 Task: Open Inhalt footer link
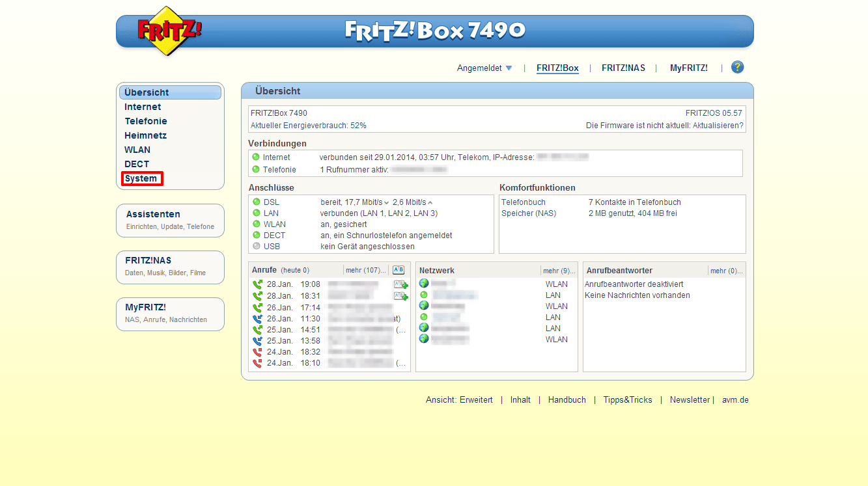tap(520, 400)
